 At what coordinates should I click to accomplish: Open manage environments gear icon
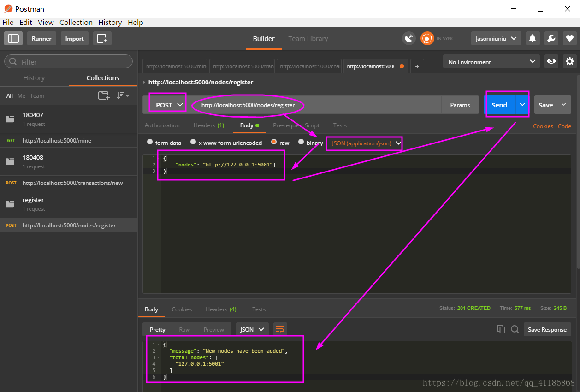click(x=570, y=61)
